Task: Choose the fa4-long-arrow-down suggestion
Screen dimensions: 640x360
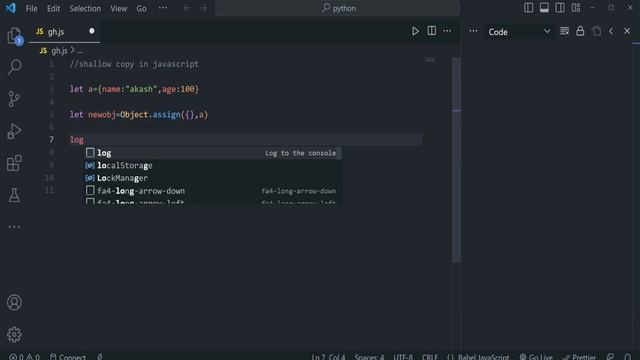Action: [213, 191]
